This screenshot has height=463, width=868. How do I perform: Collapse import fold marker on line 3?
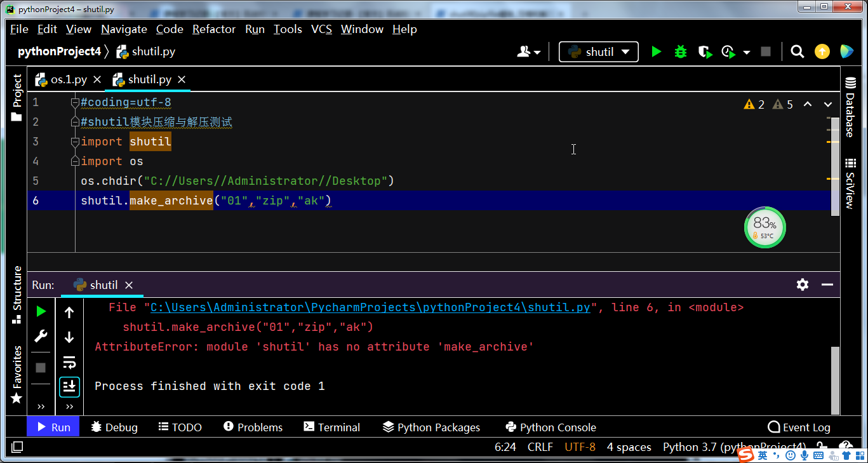click(75, 142)
